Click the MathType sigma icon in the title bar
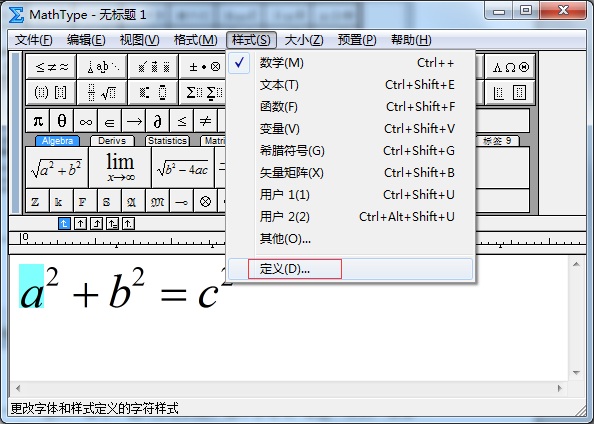 click(x=16, y=15)
